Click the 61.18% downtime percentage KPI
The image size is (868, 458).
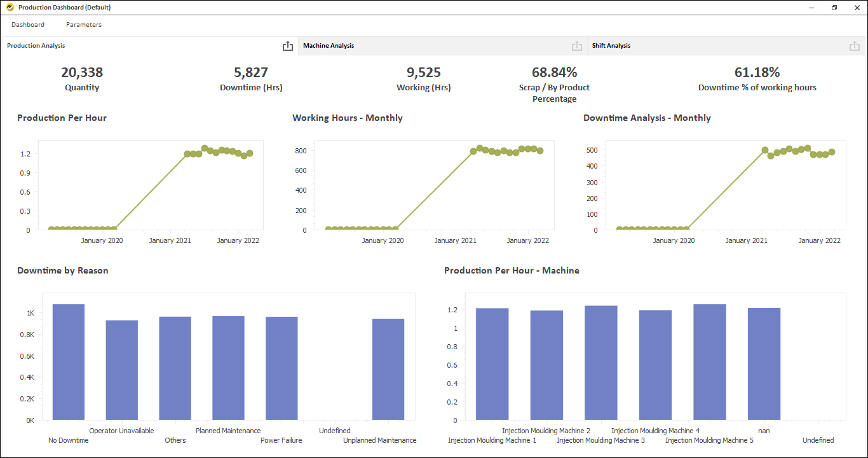[x=757, y=73]
